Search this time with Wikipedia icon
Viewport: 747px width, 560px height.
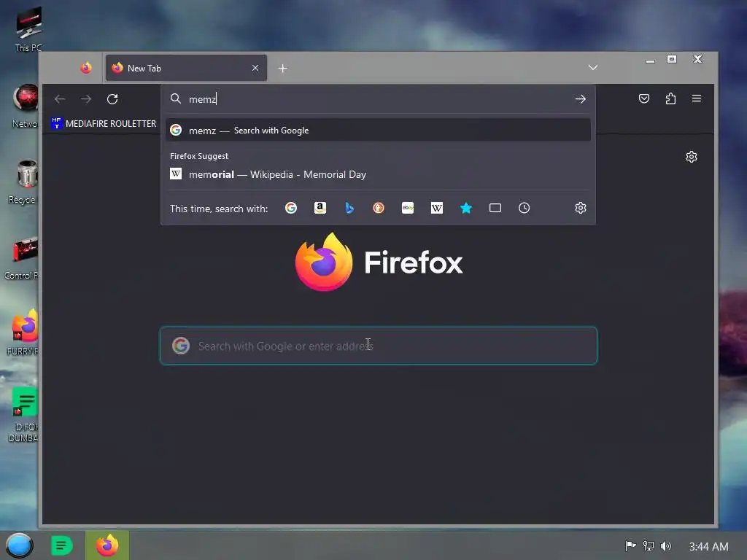(437, 208)
